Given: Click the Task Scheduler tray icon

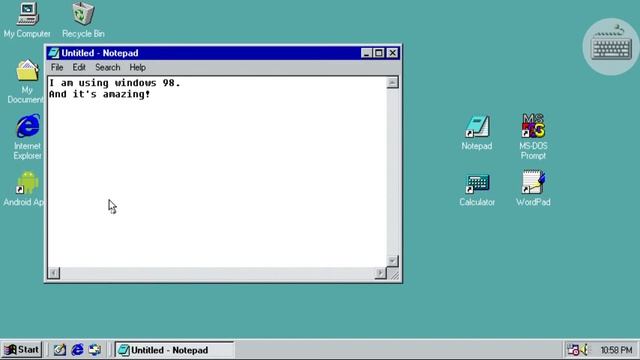Looking at the screenshot, I should (x=573, y=350).
